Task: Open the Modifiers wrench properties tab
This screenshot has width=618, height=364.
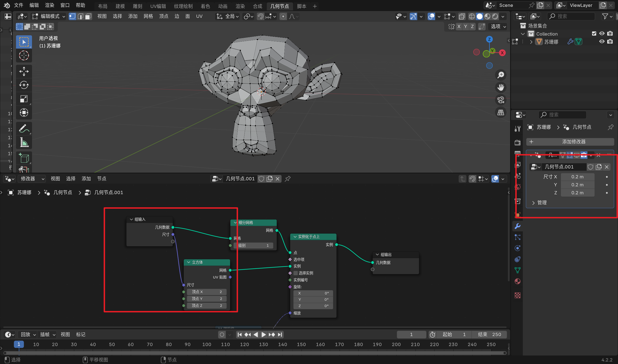Action: 518,226
